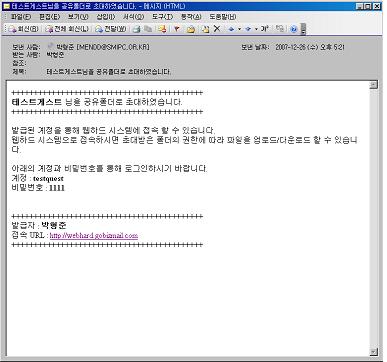387x362 pixels.
Task: Open the webhard.gobizmail.com link
Action: (x=94, y=236)
